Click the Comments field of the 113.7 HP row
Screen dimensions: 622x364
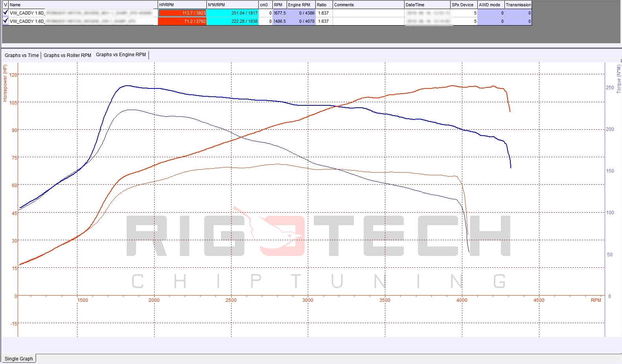[368, 13]
